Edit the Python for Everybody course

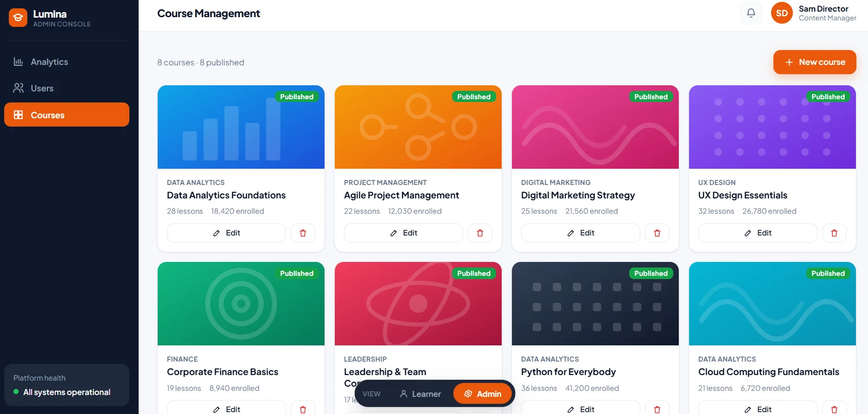click(581, 408)
